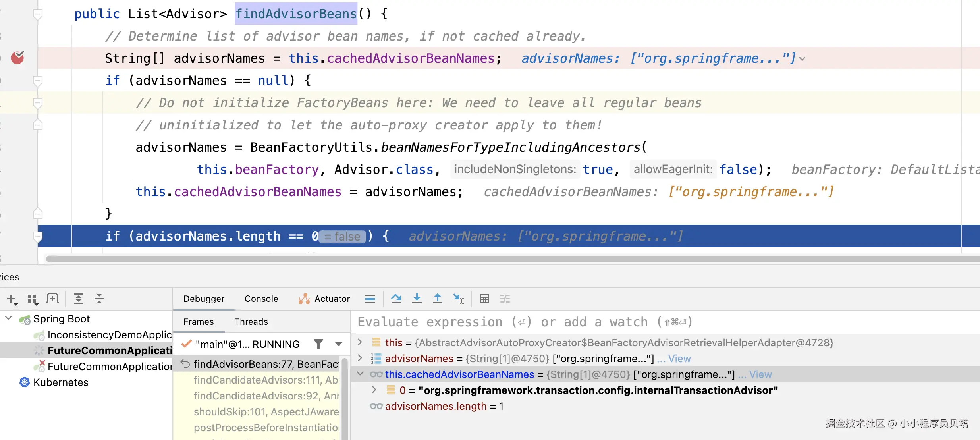Click the Step Over debugger icon
Screen dimensions: 980x440
(x=396, y=299)
